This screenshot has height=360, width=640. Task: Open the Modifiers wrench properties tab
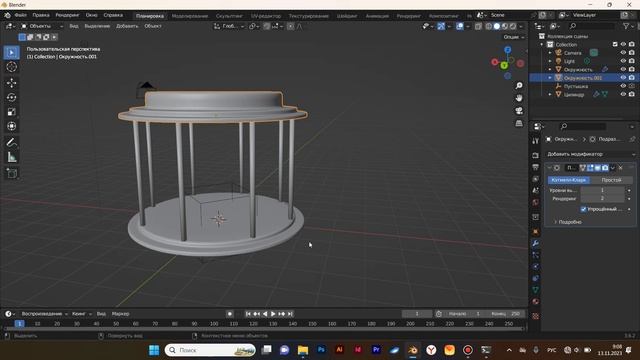(536, 243)
